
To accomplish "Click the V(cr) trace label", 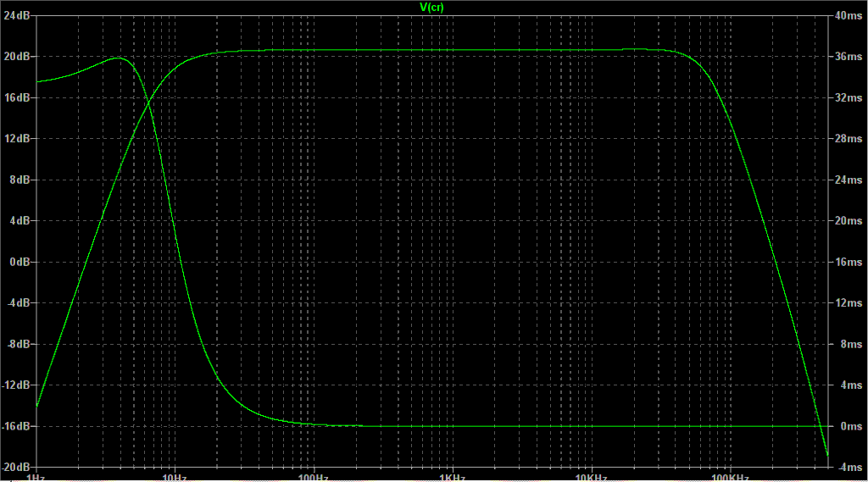I will [431, 7].
